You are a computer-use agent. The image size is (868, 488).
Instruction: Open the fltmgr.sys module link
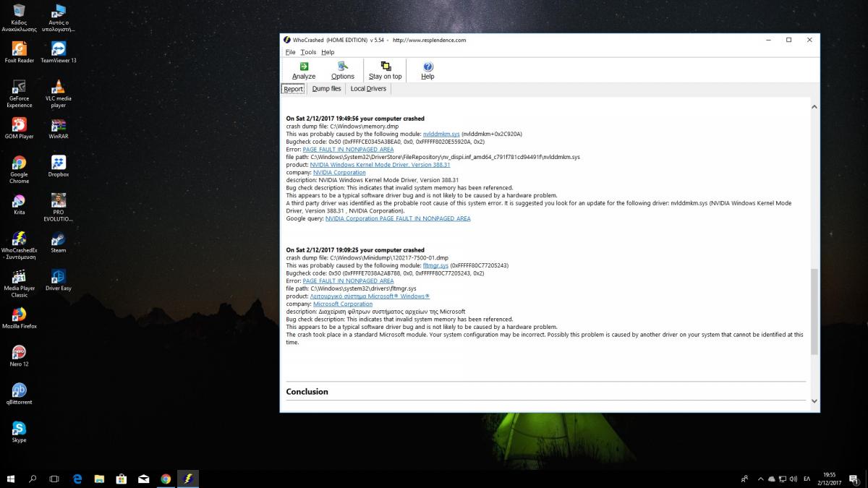pos(435,265)
